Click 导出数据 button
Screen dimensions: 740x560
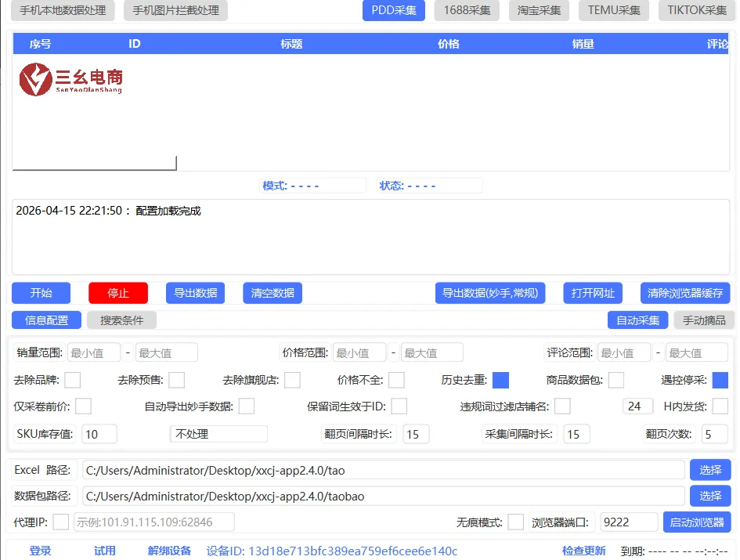pos(196,293)
